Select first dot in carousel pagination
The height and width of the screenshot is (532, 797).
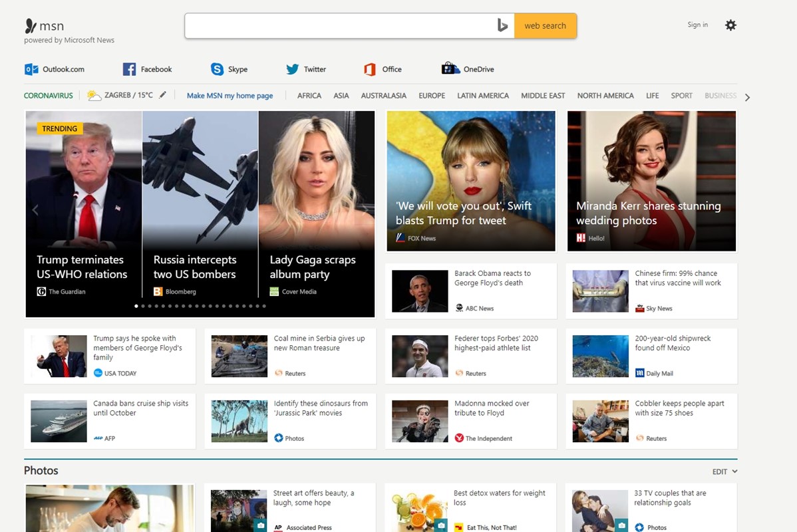pos(136,306)
